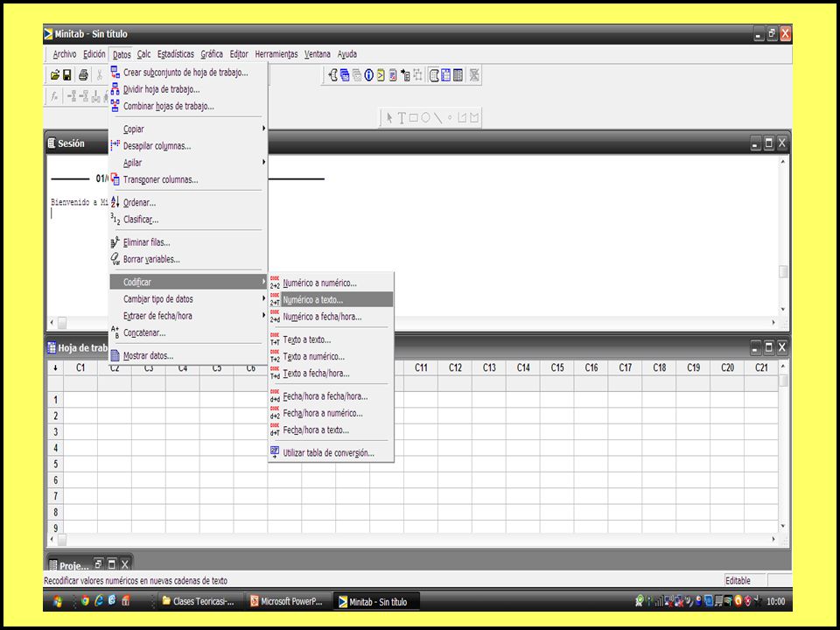Screen dimensions: 840x630
Task: Select the line drawing tool
Action: (x=437, y=118)
